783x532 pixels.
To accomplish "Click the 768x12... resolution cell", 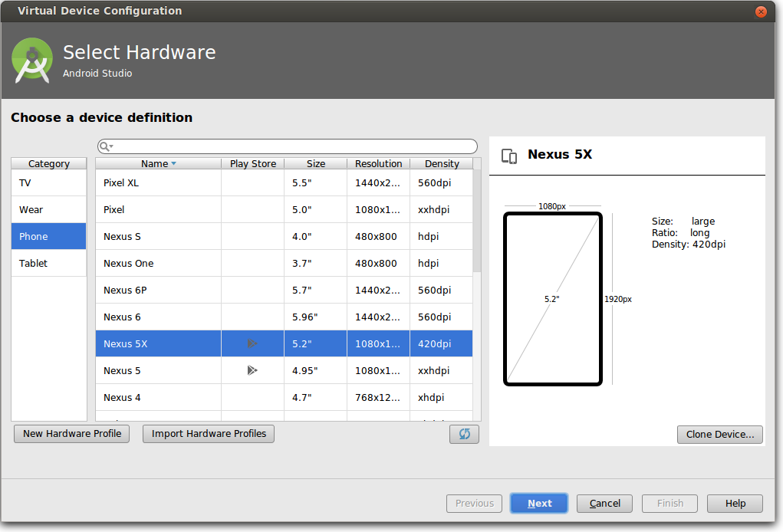I will [379, 397].
